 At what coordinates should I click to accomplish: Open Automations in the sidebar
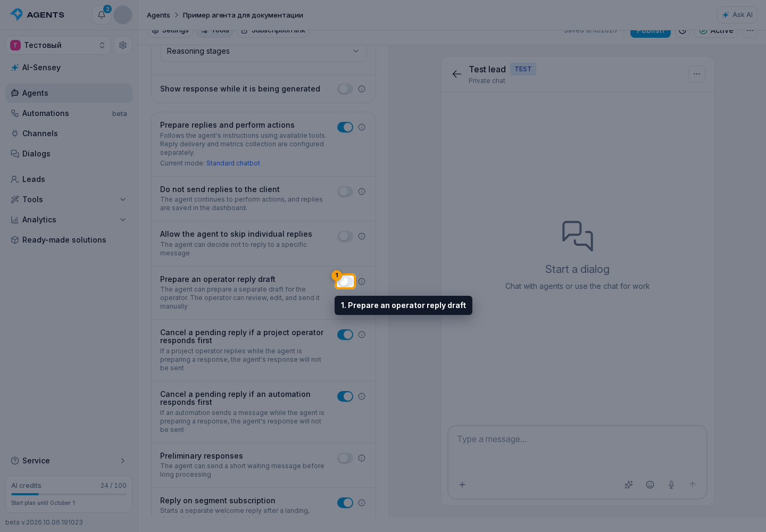pos(69,113)
